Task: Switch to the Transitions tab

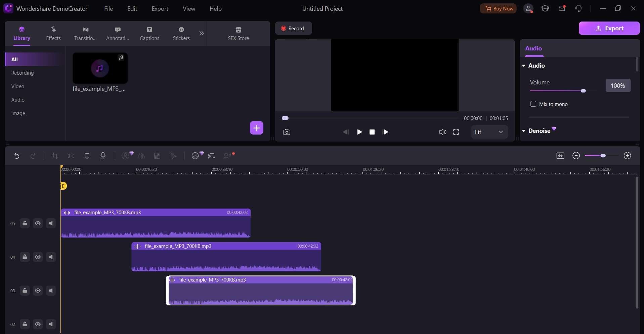Action: (x=85, y=33)
